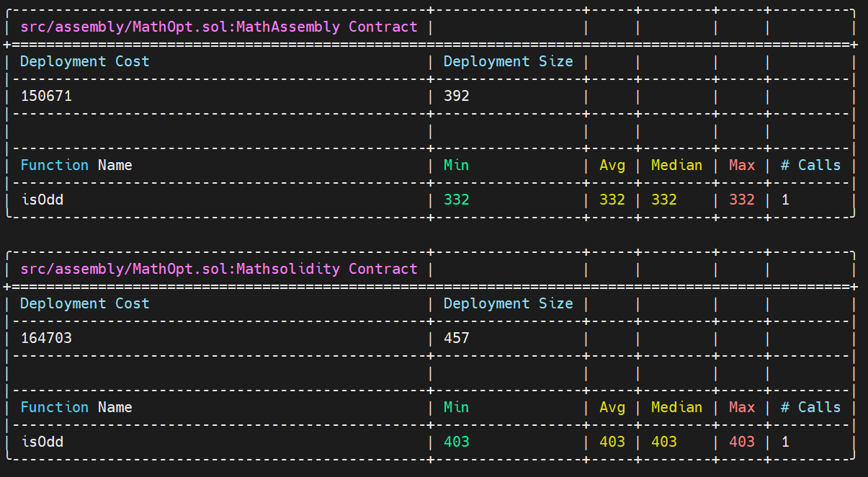Select the Median column value 403
Viewport: 868px width, 477px height.
pyautogui.click(x=664, y=442)
